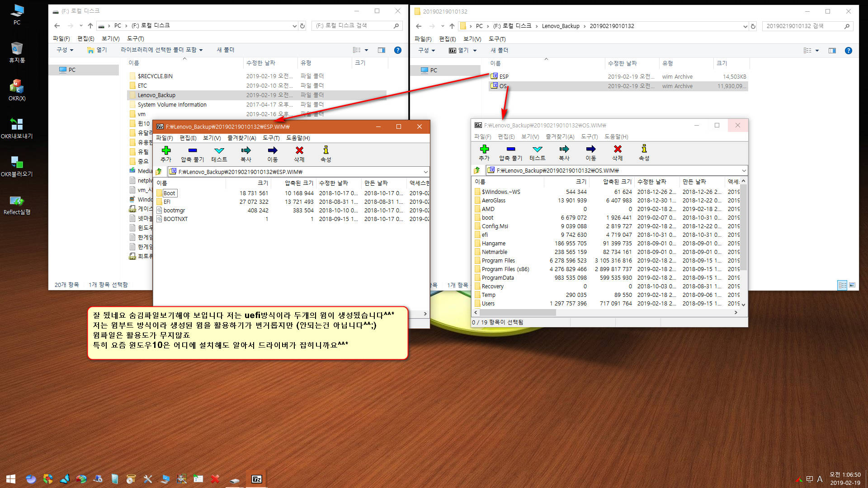Click search field in F: drive Explorer

356,26
